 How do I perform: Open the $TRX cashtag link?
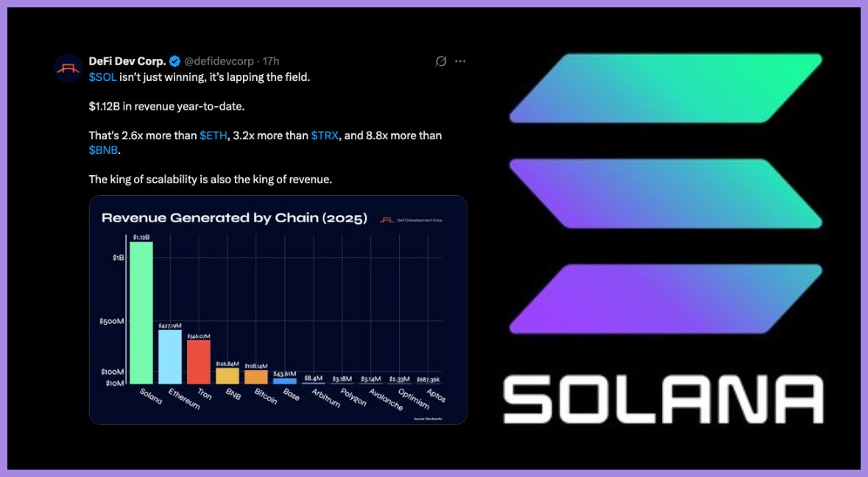pos(325,135)
